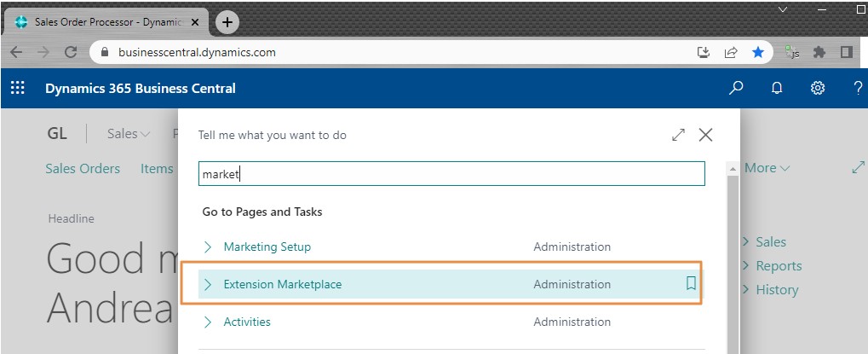The height and width of the screenshot is (354, 868).
Task: Expand the Sales dropdown menu
Action: click(x=129, y=134)
